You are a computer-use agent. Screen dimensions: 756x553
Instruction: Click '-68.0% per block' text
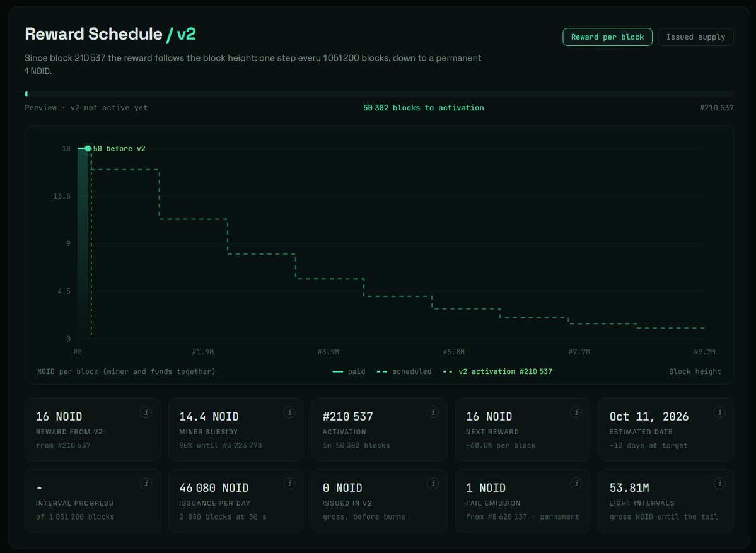coord(501,445)
